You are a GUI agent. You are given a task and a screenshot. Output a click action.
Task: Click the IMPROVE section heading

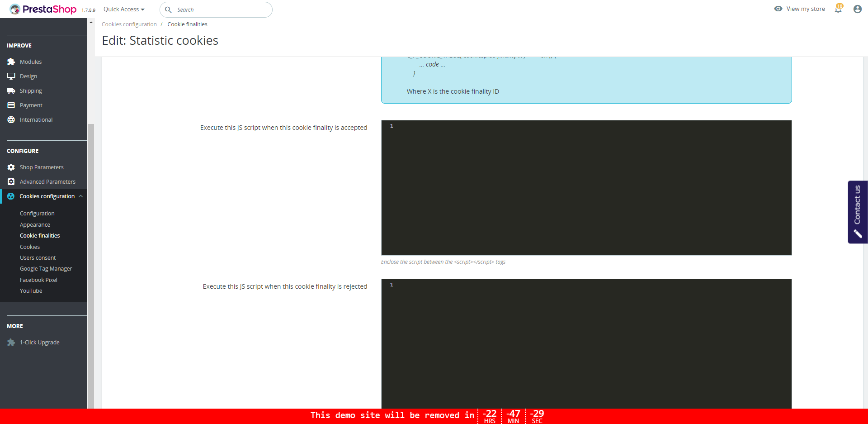point(19,45)
